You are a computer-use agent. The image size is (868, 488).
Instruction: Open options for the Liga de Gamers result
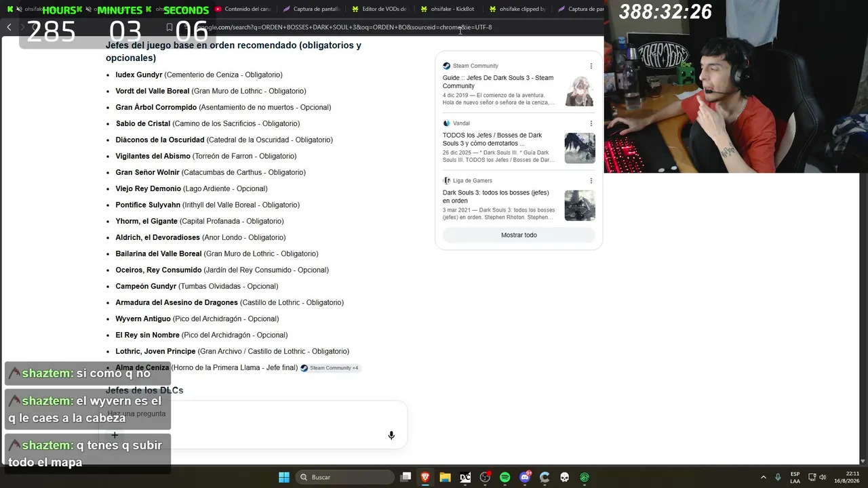591,180
